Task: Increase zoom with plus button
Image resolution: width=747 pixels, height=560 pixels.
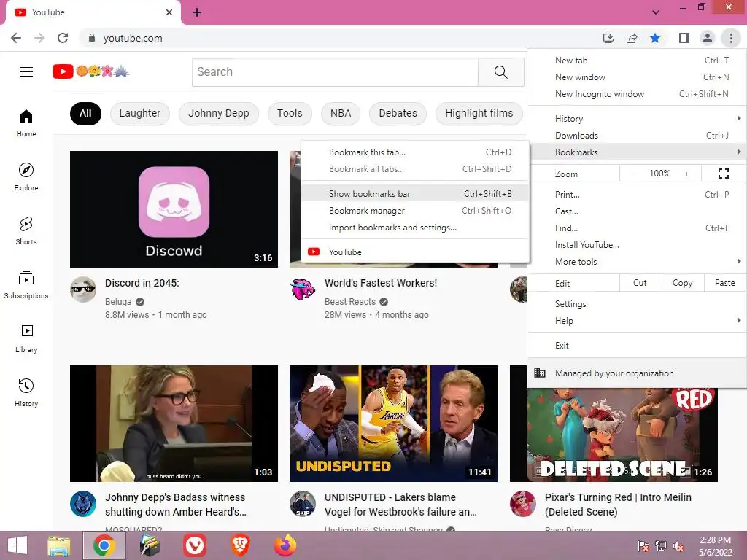Action: 686,174
